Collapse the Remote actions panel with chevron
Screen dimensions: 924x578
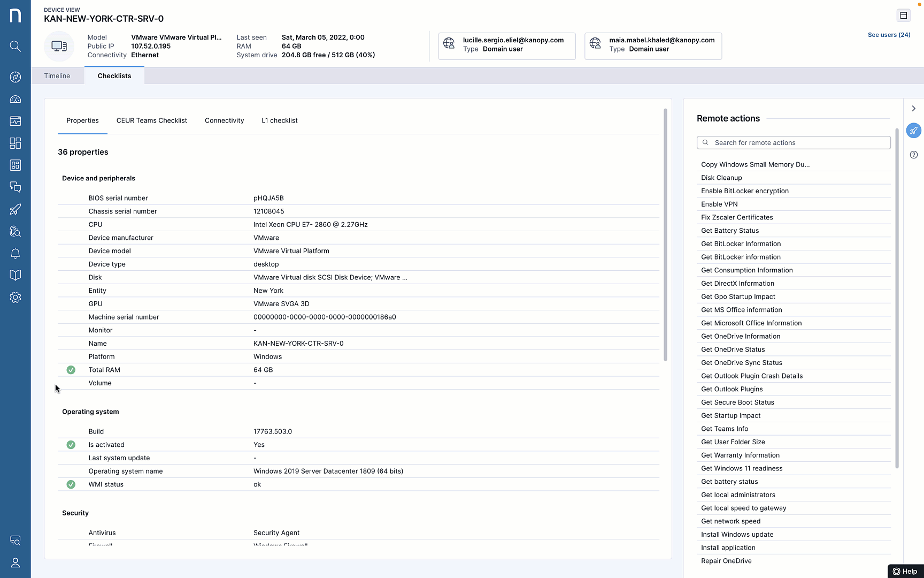913,109
